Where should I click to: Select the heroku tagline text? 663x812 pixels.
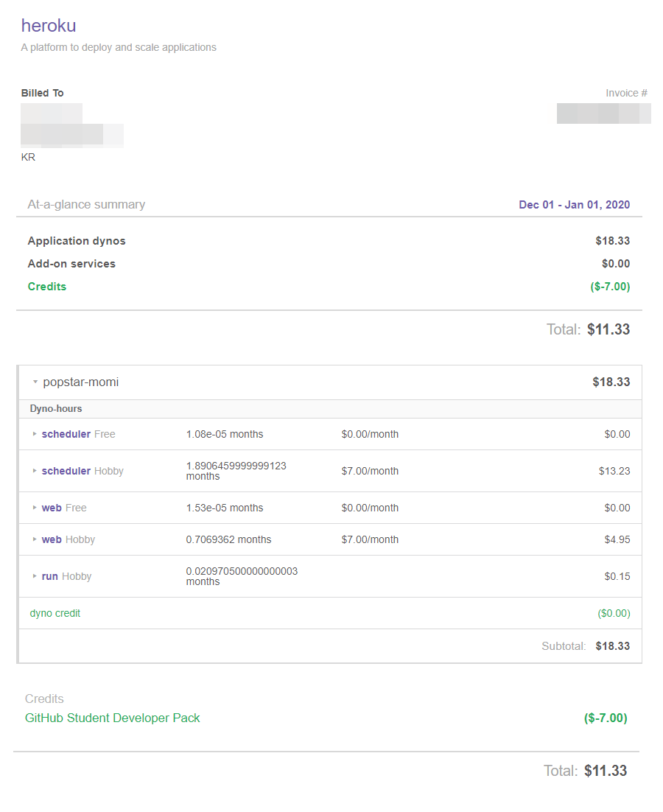tap(119, 47)
